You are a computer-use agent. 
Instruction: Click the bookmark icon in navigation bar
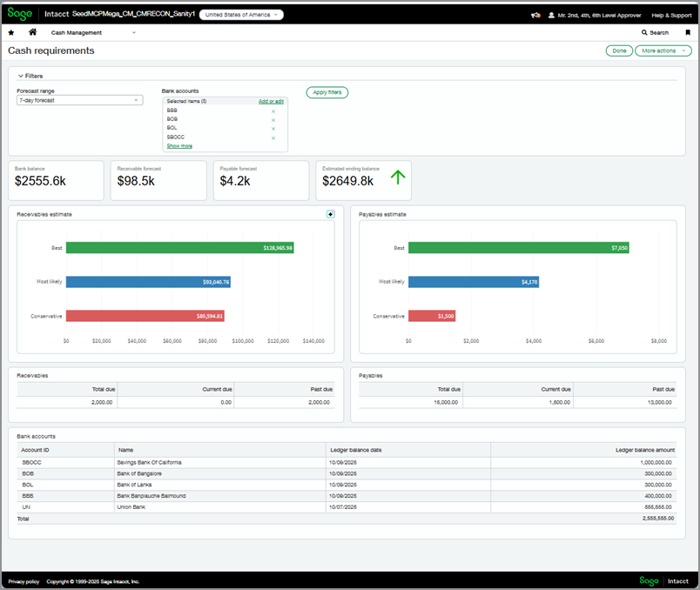tap(687, 32)
